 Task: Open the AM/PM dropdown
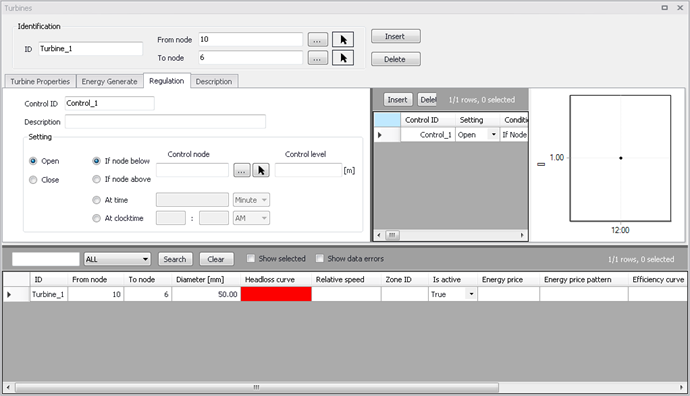251,218
